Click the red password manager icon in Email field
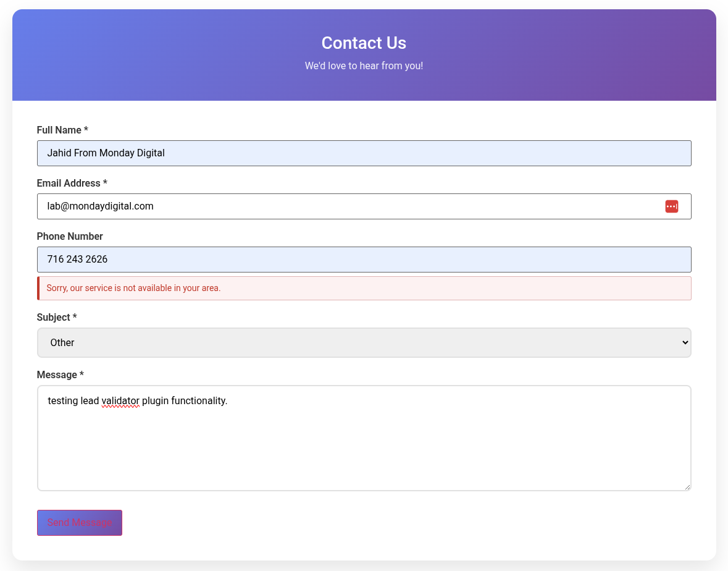This screenshot has width=728, height=571. 671,206
